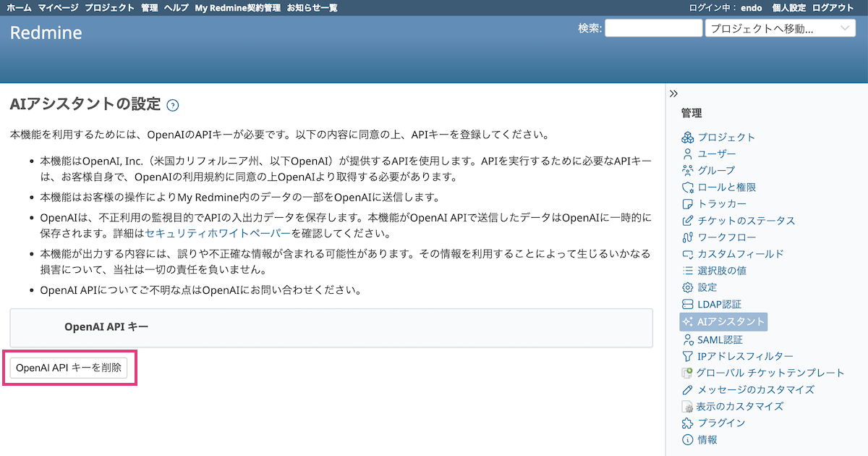
Task: Open メッセージのカスタマイズ text link
Action: pyautogui.click(x=756, y=389)
